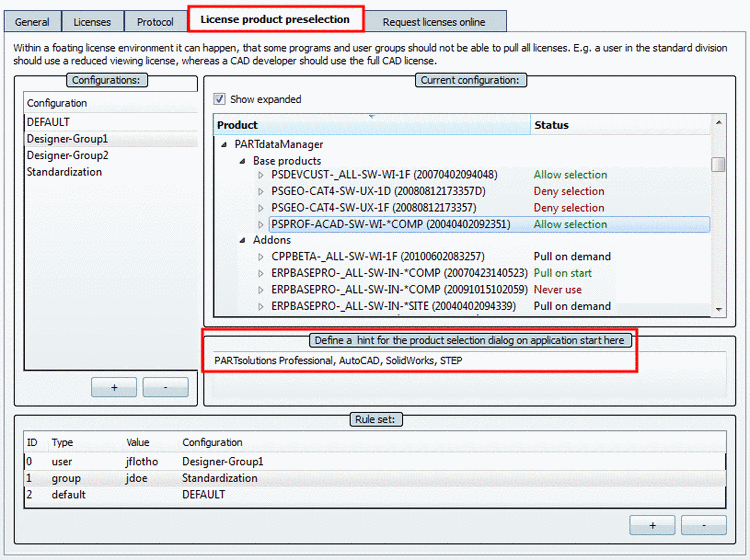Screen dimensions: 750x560
Task: Expand ERPBASEPRO *SITE (20040402094339) row
Action: click(x=261, y=307)
